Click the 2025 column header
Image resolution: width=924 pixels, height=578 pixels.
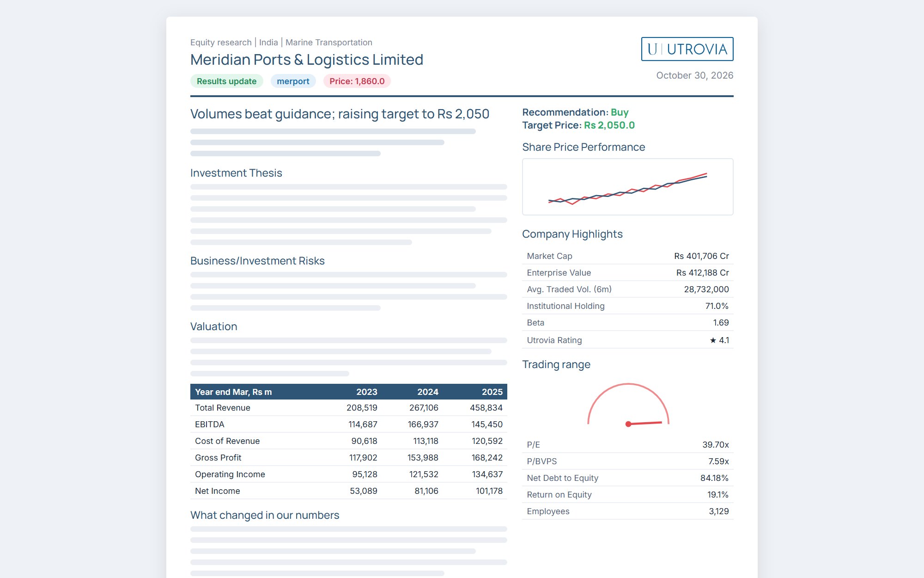click(x=492, y=392)
